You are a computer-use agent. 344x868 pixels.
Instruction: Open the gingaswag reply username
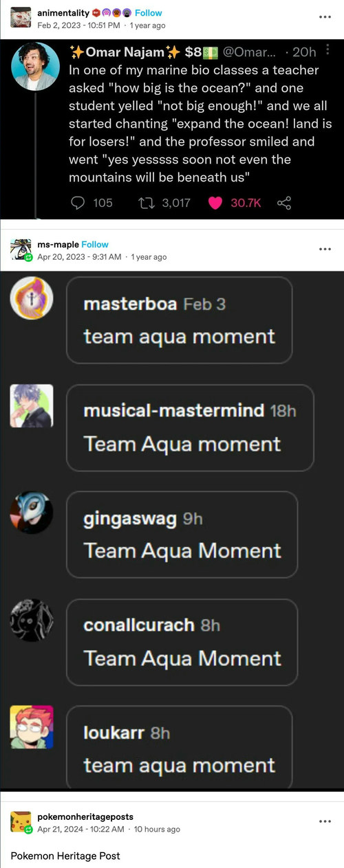tap(130, 518)
